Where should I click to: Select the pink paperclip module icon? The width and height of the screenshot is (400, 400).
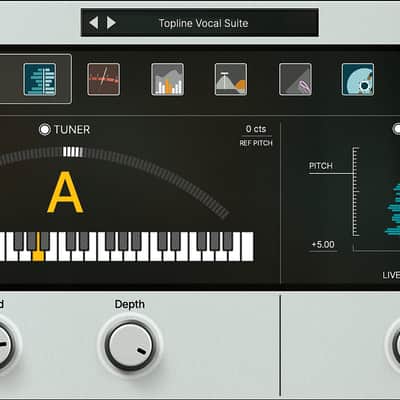[295, 79]
